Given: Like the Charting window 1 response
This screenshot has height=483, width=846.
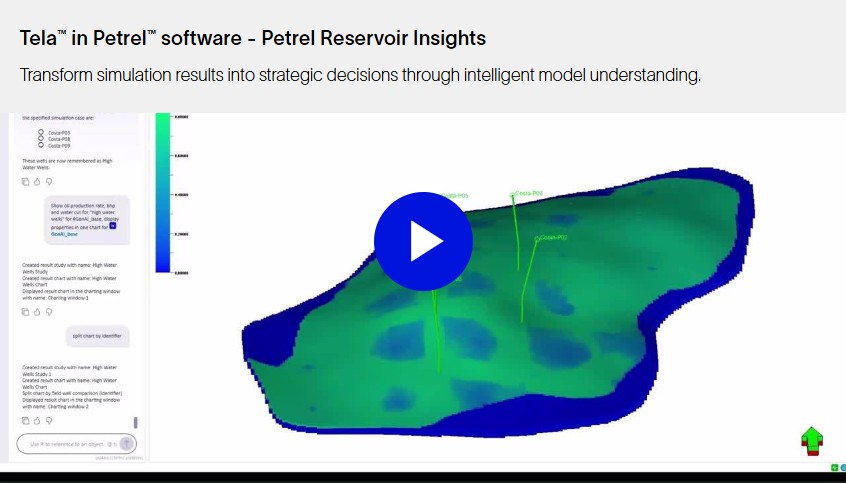Looking at the screenshot, I should point(37,312).
